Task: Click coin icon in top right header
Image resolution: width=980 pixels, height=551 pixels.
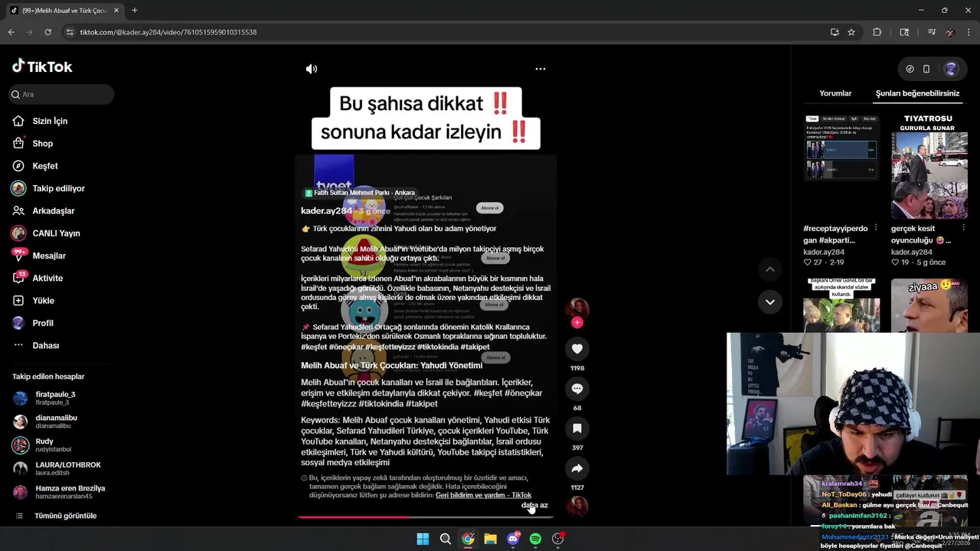Action: tap(910, 69)
